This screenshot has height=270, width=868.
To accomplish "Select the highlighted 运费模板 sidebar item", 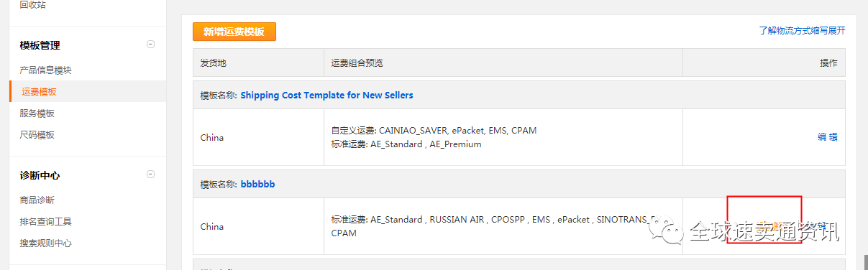I will click(39, 92).
